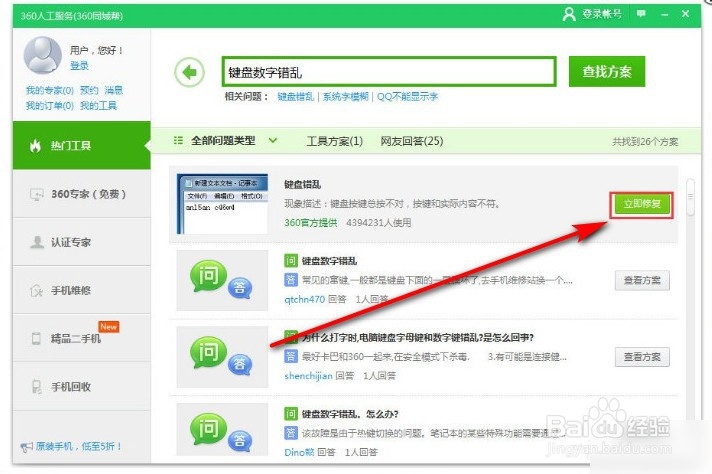Open 我的专家(0) link
712x474 pixels.
[x=49, y=90]
